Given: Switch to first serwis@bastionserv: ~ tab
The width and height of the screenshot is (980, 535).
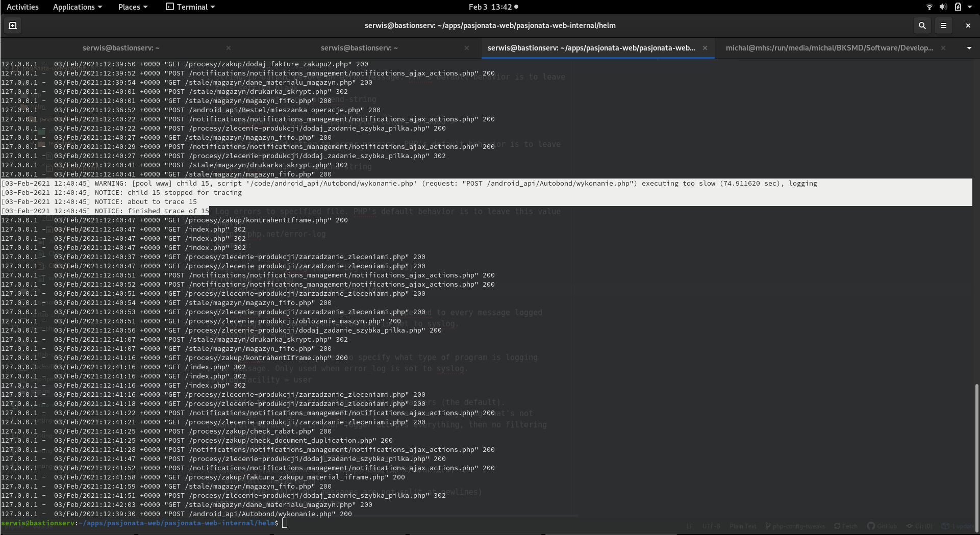Looking at the screenshot, I should coord(121,48).
